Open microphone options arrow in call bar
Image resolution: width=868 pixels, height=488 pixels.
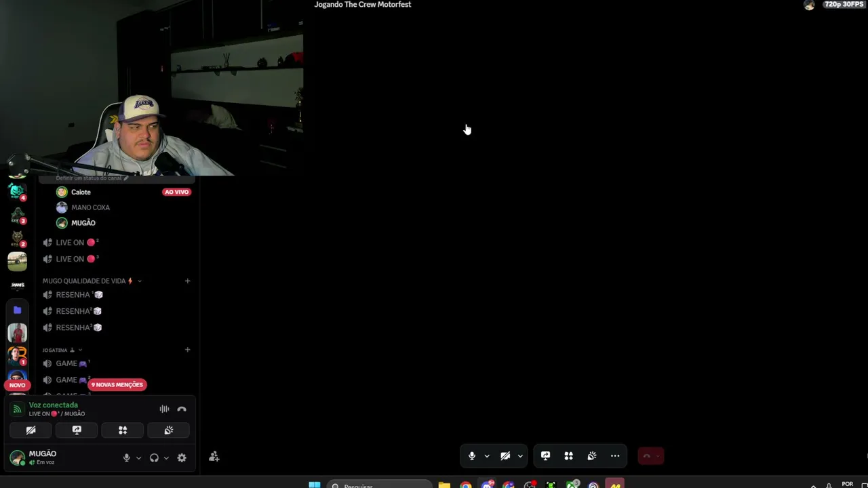tap(487, 456)
